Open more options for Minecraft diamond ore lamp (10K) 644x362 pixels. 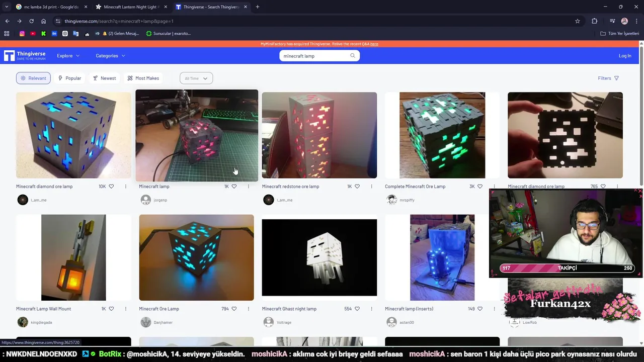tap(126, 187)
